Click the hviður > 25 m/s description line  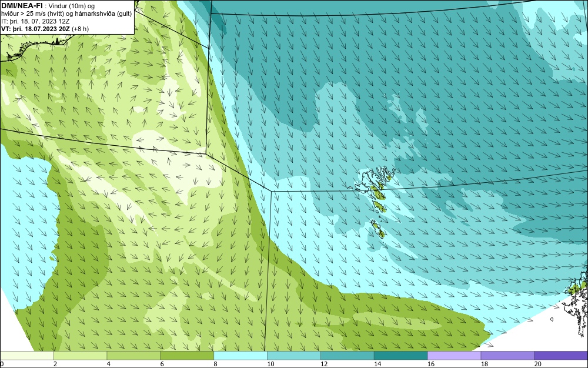pyautogui.click(x=66, y=14)
